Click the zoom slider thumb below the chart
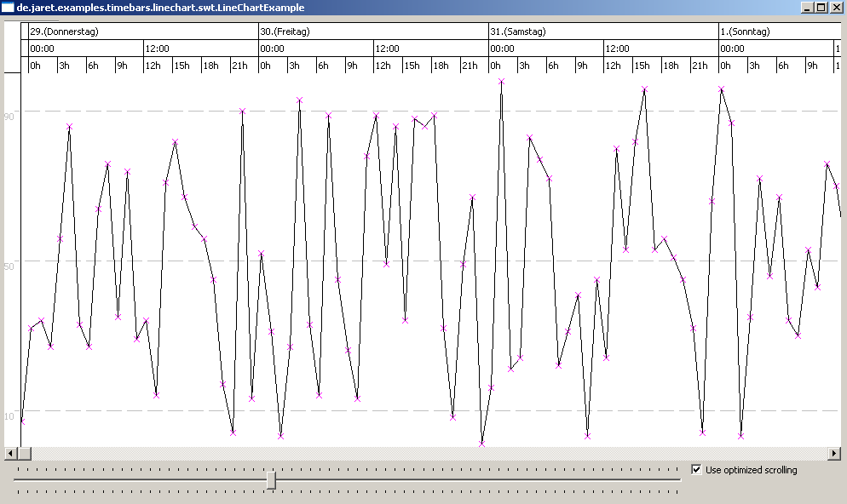This screenshot has height=504, width=847. [271, 480]
